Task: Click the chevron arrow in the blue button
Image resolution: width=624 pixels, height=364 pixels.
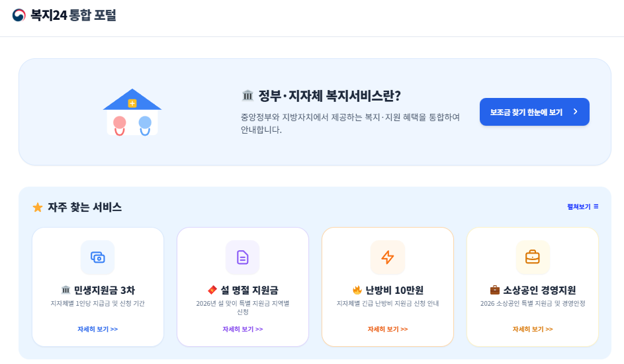Action: [576, 112]
